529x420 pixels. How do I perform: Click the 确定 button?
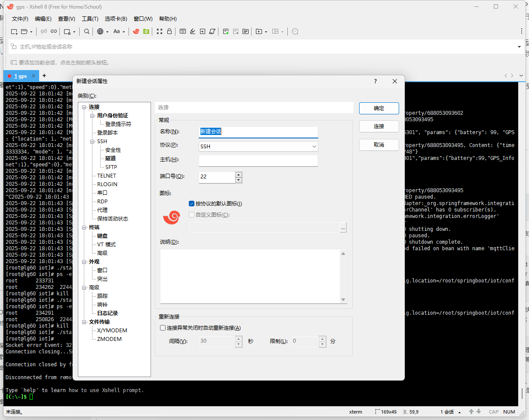point(379,108)
